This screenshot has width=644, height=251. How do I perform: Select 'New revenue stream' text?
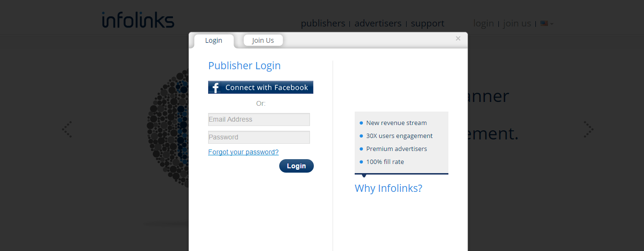396,123
